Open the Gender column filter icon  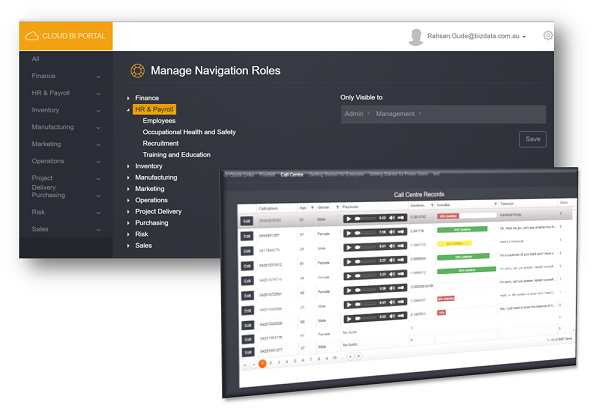click(337, 207)
